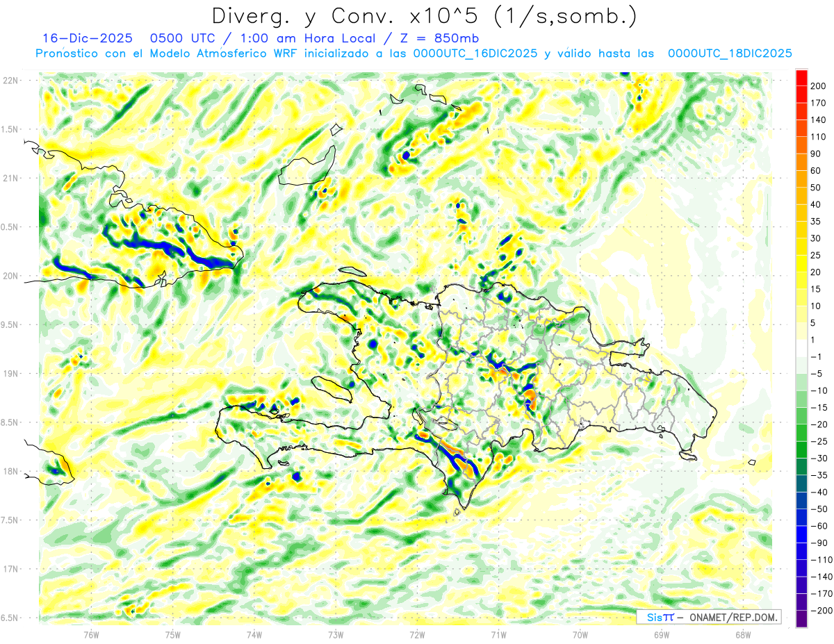
Task: Click the '0000UTC_18DIC2025' valid-until time
Action: tap(730, 53)
